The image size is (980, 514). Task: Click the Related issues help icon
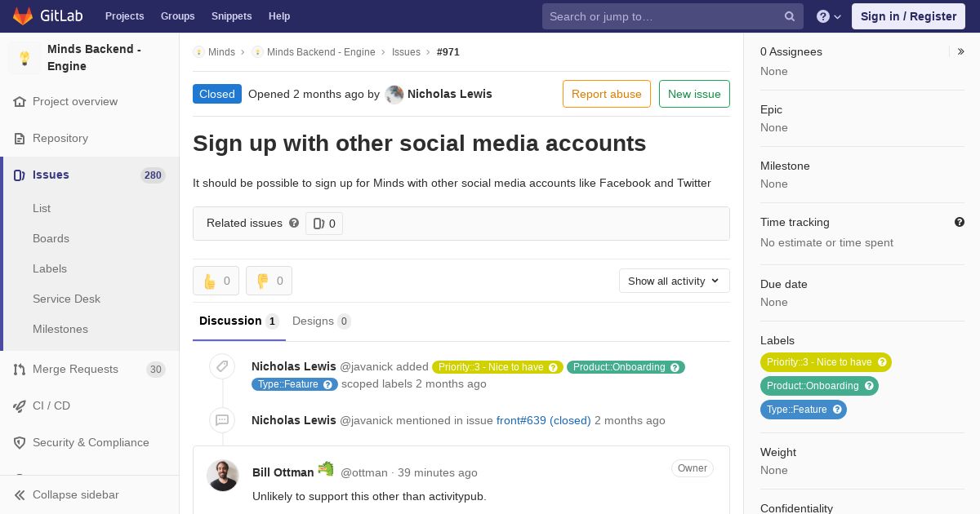pos(294,223)
